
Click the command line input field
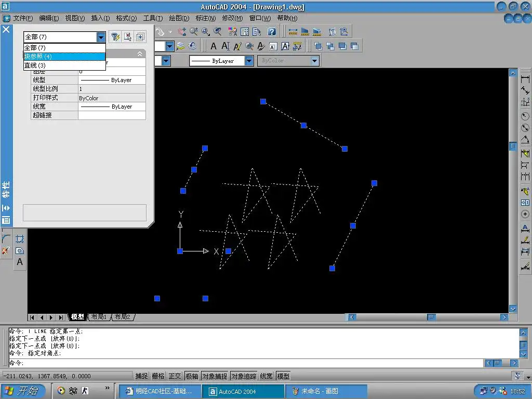tap(246, 363)
